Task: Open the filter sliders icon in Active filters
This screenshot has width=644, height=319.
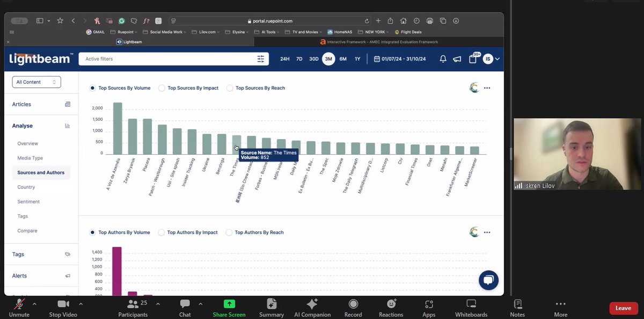Action: point(261,59)
